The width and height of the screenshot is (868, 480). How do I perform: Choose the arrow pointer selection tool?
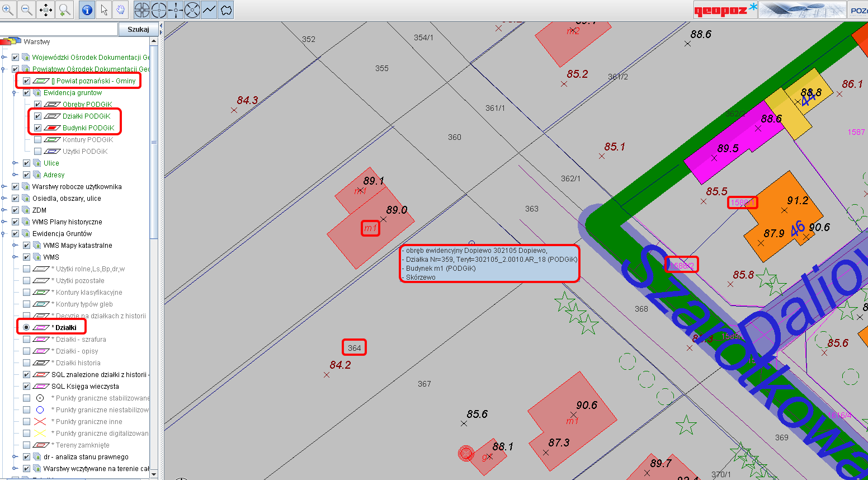104,10
